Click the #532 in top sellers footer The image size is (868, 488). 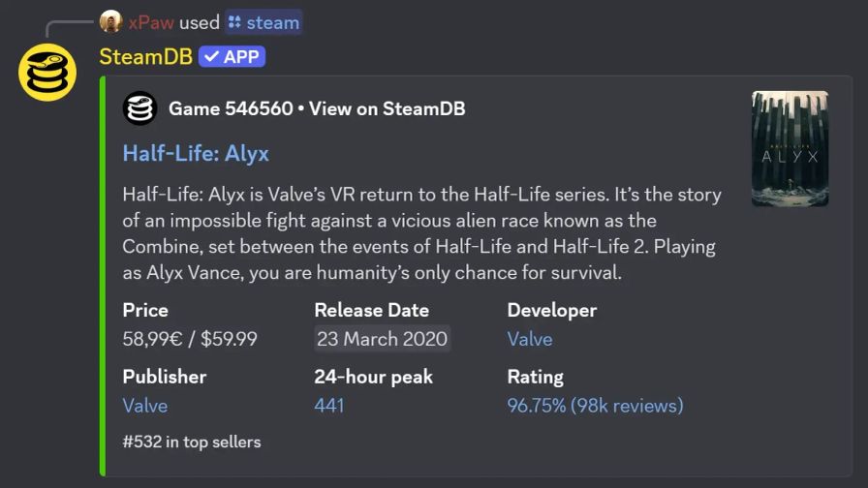(192, 442)
